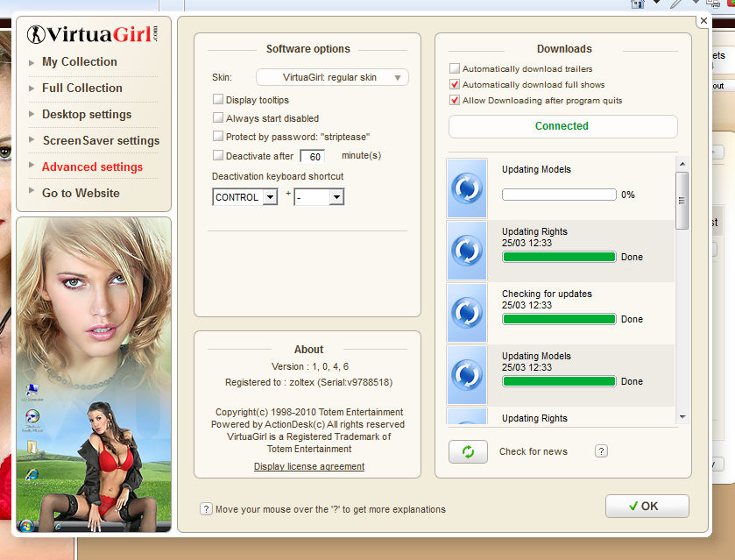Uncheck Automatically download full shows
The height and width of the screenshot is (560, 735).
[x=454, y=84]
